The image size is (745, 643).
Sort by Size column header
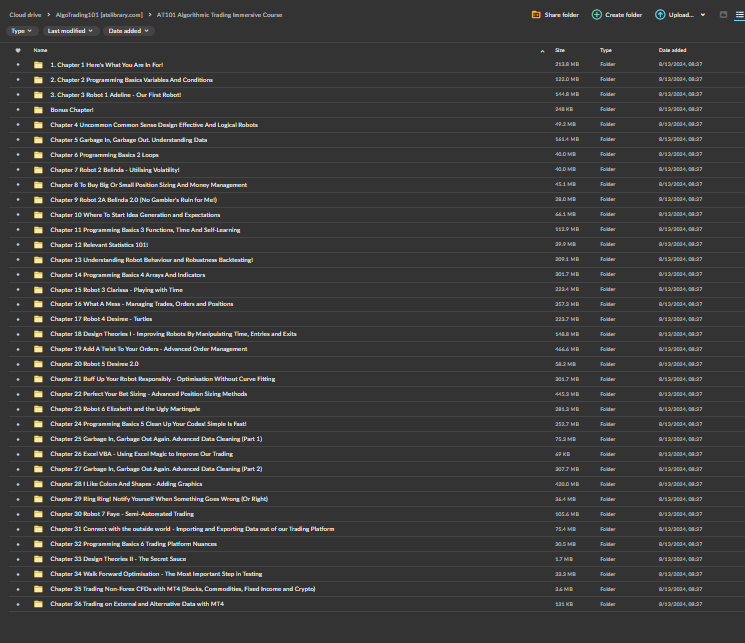(560, 50)
